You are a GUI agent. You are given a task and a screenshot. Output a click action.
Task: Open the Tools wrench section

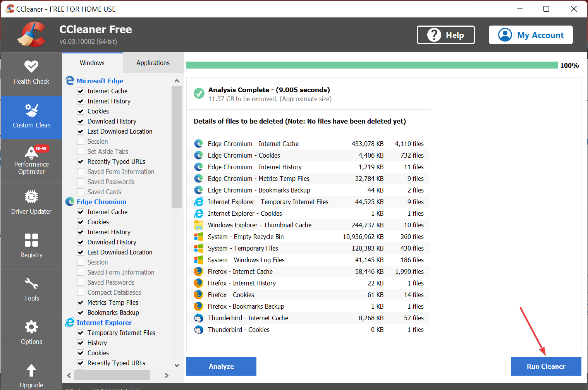point(31,291)
